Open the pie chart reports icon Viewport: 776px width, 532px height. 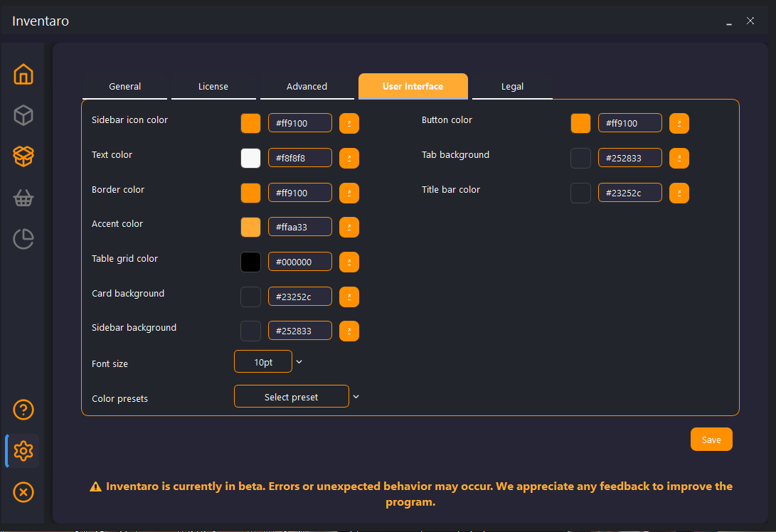click(x=23, y=239)
